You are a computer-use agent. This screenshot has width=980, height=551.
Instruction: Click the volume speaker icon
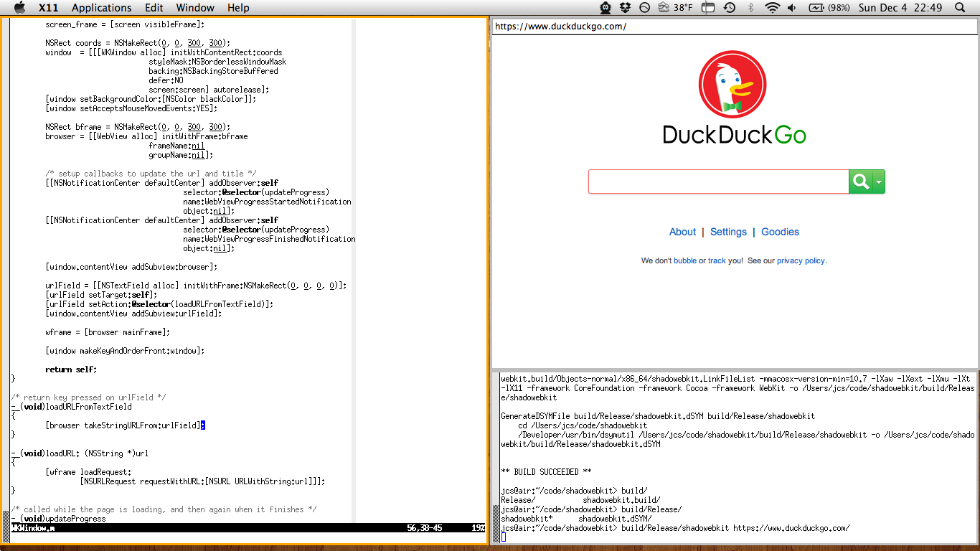(792, 8)
